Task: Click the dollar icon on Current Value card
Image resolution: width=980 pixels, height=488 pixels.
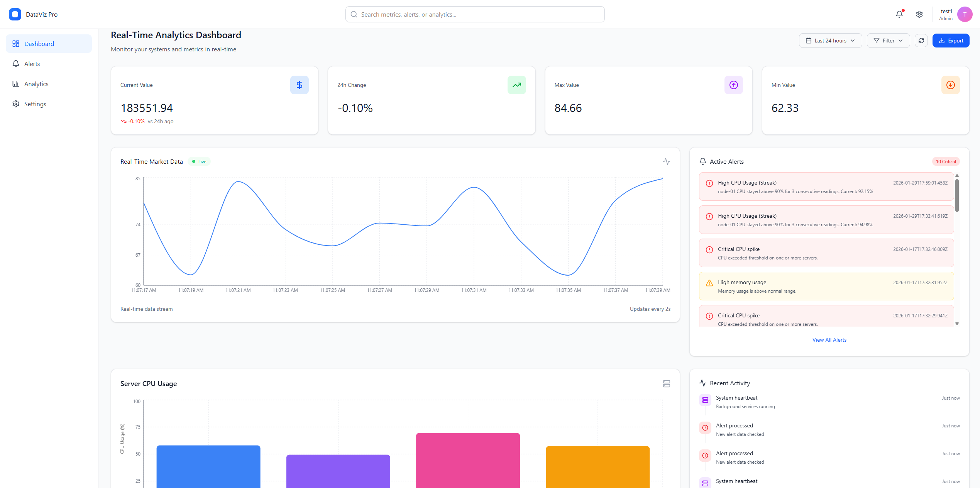Action: [299, 85]
